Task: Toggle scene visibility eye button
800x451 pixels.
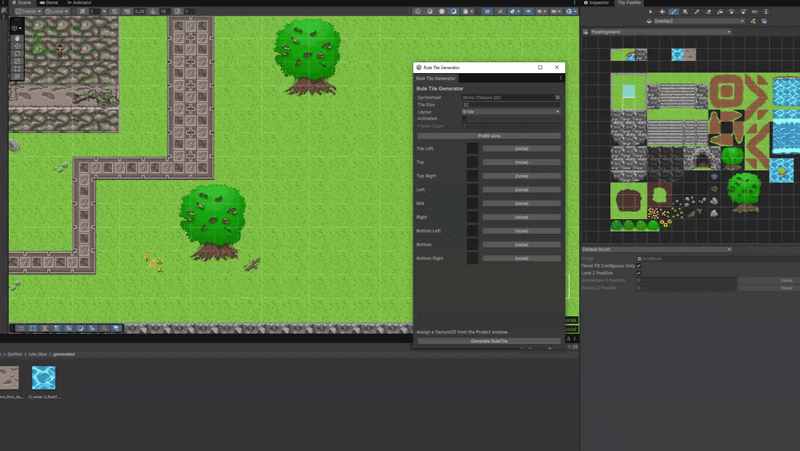Action: [x=528, y=11]
